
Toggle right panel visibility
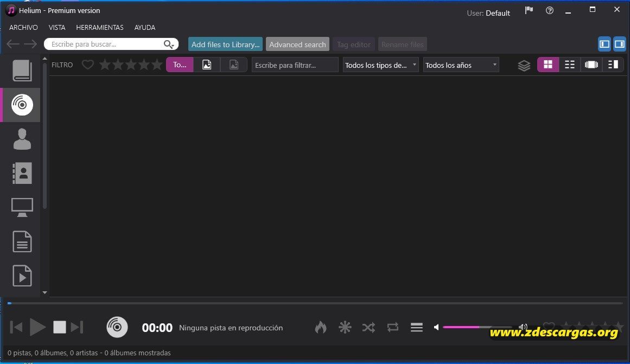(620, 44)
